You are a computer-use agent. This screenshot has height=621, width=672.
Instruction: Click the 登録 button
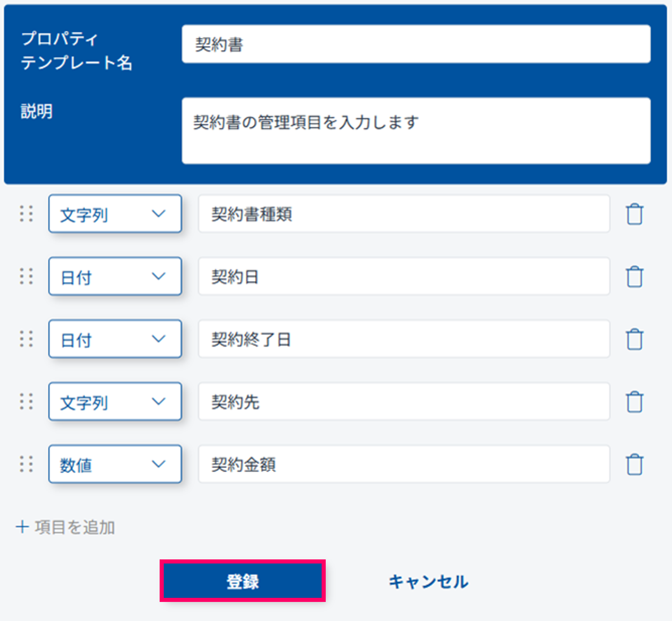tap(242, 581)
